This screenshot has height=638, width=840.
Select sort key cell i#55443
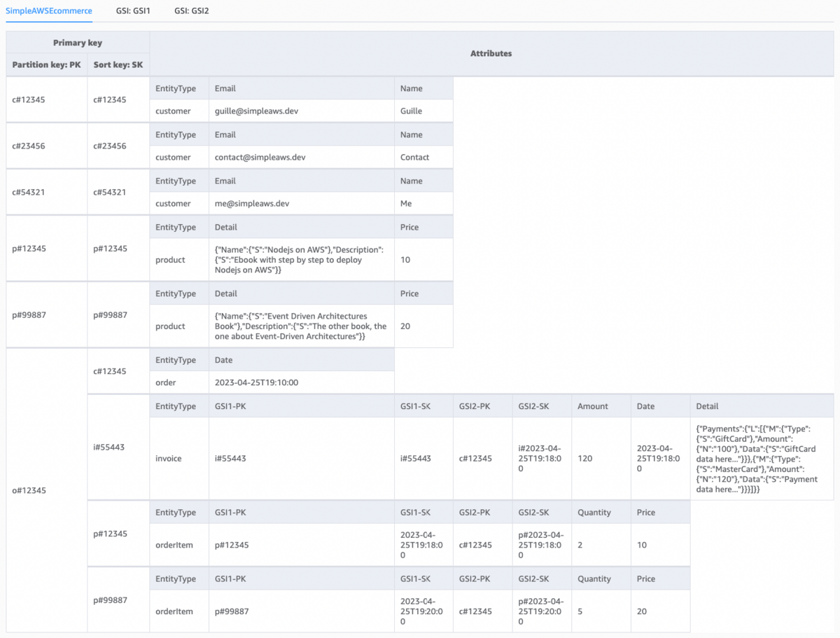pyautogui.click(x=118, y=447)
